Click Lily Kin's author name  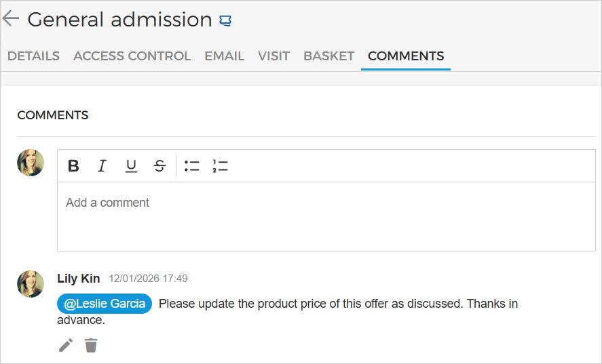[x=79, y=279]
